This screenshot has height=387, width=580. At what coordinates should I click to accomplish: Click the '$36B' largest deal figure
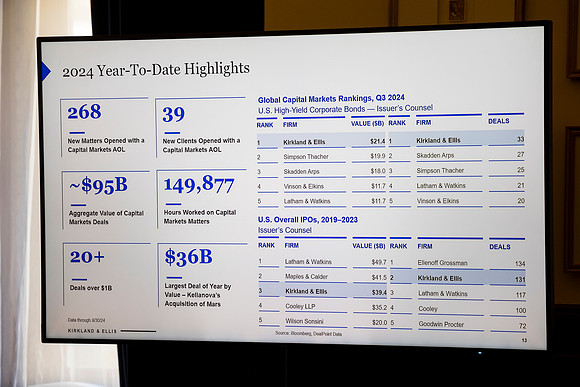point(189,257)
